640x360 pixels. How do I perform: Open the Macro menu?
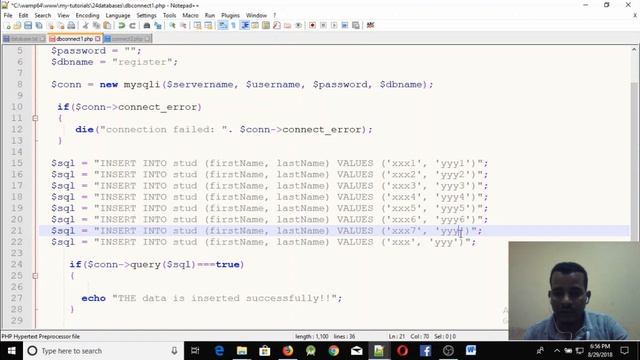(190, 16)
